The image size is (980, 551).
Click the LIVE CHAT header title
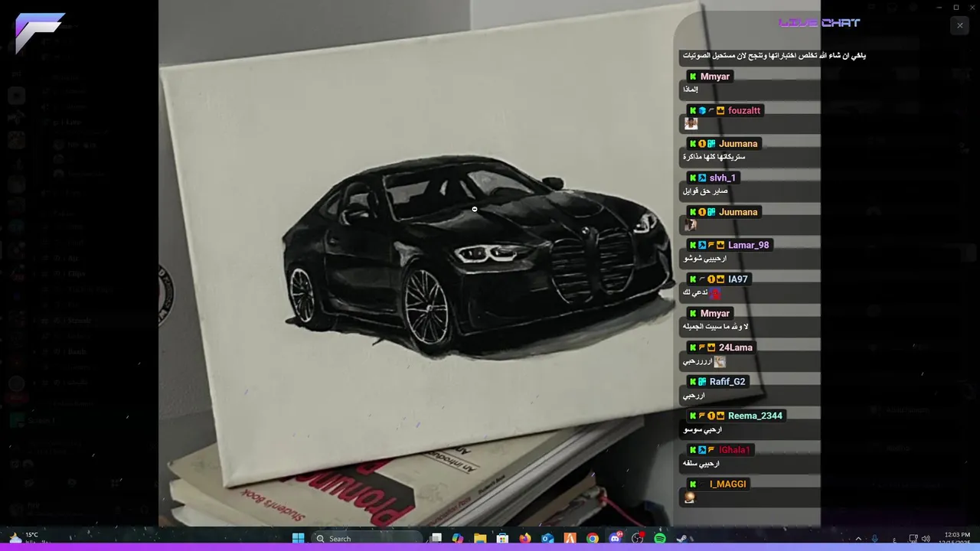819,23
